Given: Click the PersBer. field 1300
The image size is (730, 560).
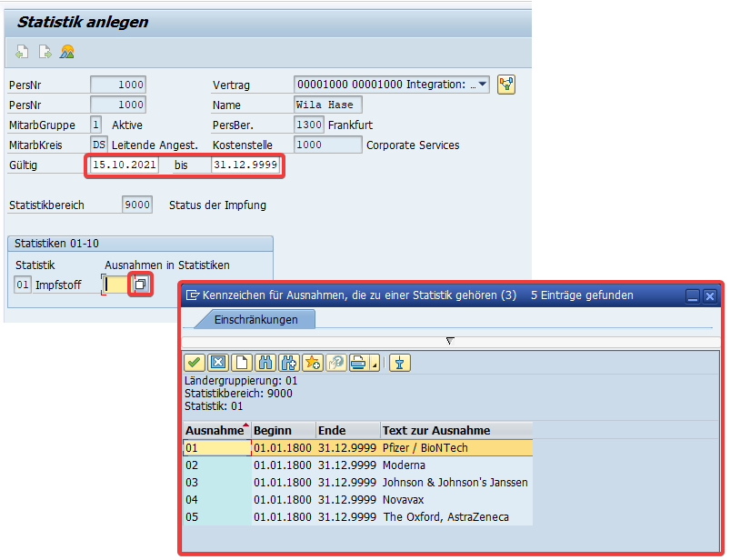Looking at the screenshot, I should (309, 125).
